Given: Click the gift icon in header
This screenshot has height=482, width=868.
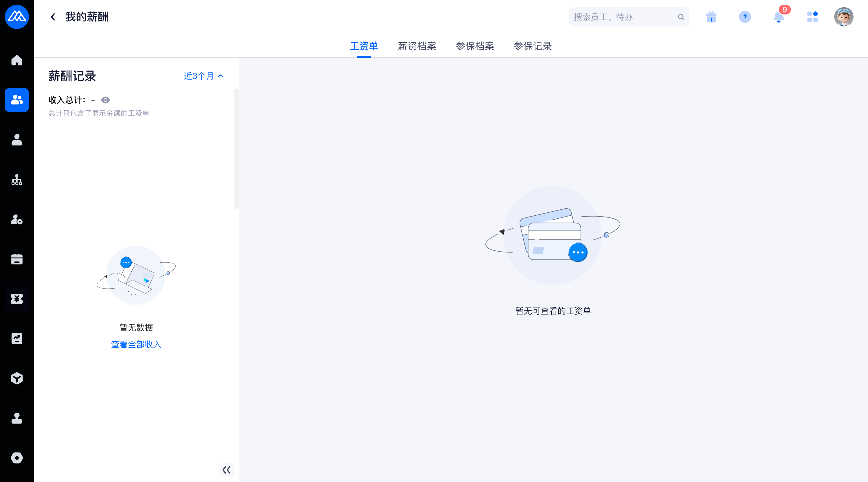Looking at the screenshot, I should (711, 17).
